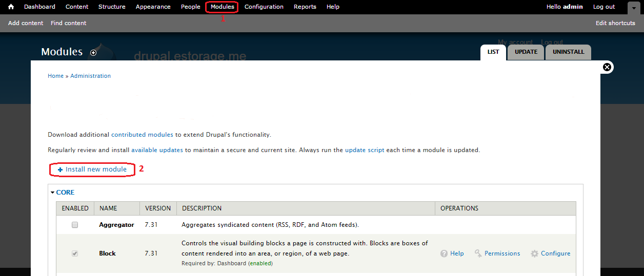The image size is (644, 276).
Task: Open the Content menu
Action: click(77, 7)
